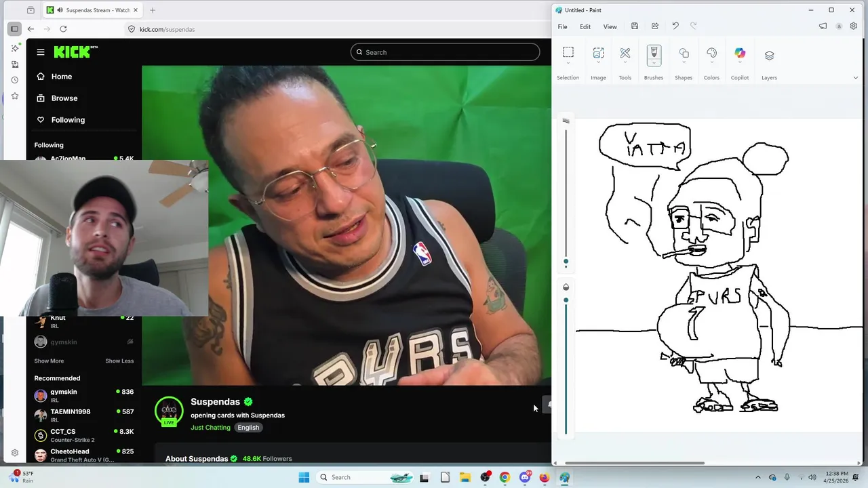Screen dimensions: 868x488
Task: Open recommended channel TAEMIN1998
Action: tap(84, 415)
